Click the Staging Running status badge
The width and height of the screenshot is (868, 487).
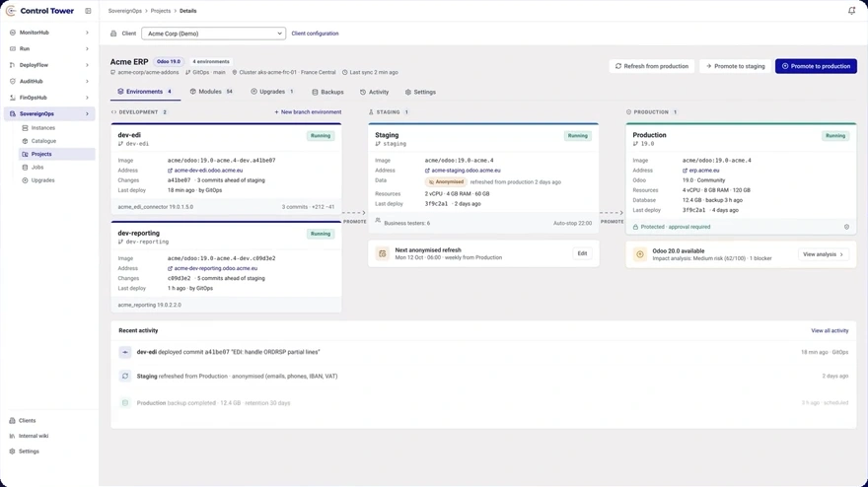pos(577,136)
